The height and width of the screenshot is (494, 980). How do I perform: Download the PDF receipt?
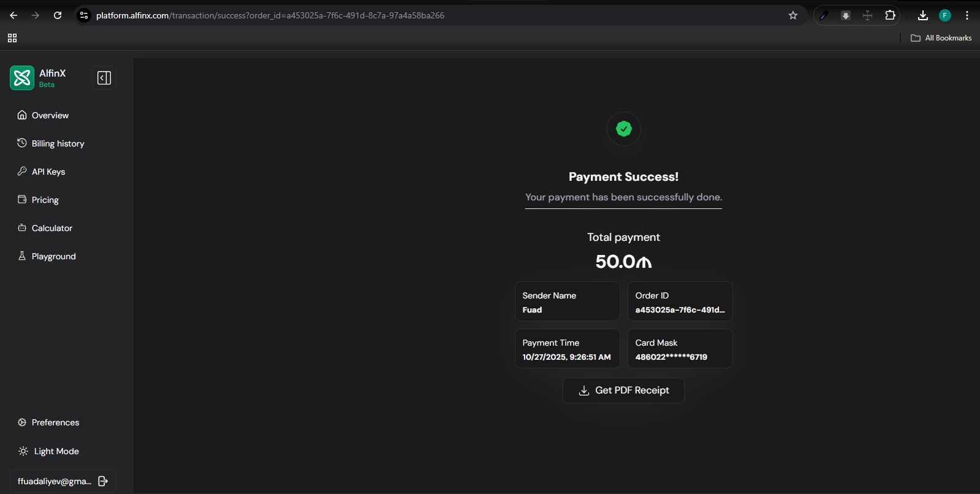[623, 390]
